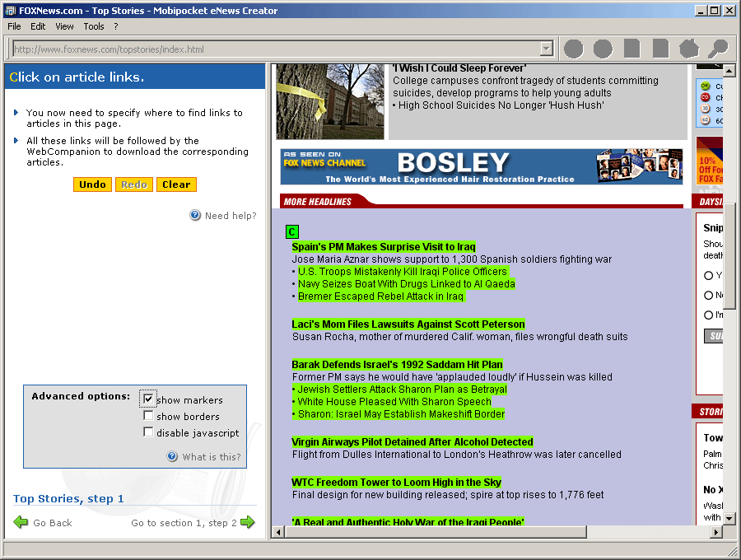Image resolution: width=741 pixels, height=560 pixels.
Task: Open the View menu
Action: [64, 26]
